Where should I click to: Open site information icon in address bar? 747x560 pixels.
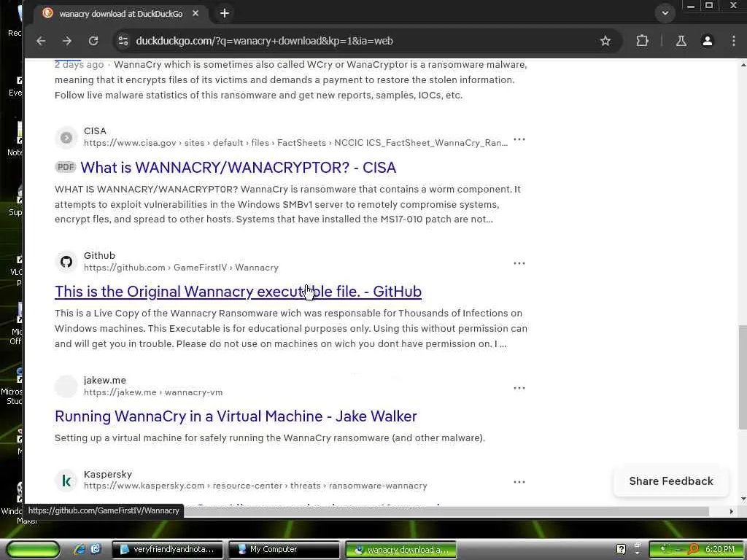click(123, 41)
